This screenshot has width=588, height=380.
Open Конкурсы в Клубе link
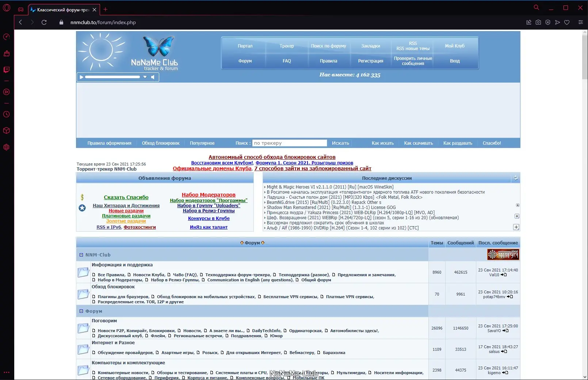pyautogui.click(x=209, y=218)
